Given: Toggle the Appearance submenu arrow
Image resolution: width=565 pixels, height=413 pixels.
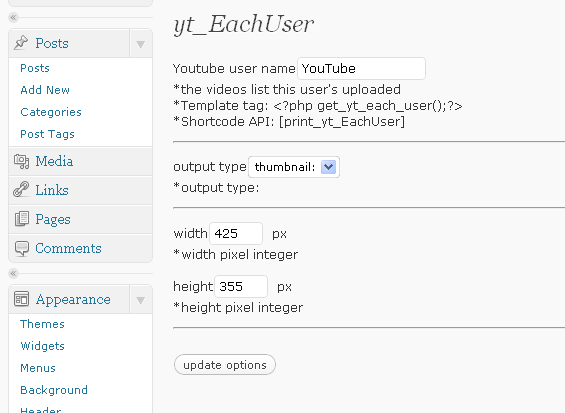Looking at the screenshot, I should point(141,300).
